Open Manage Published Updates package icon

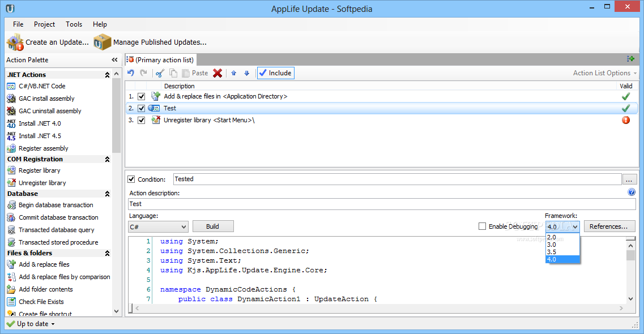(x=103, y=42)
